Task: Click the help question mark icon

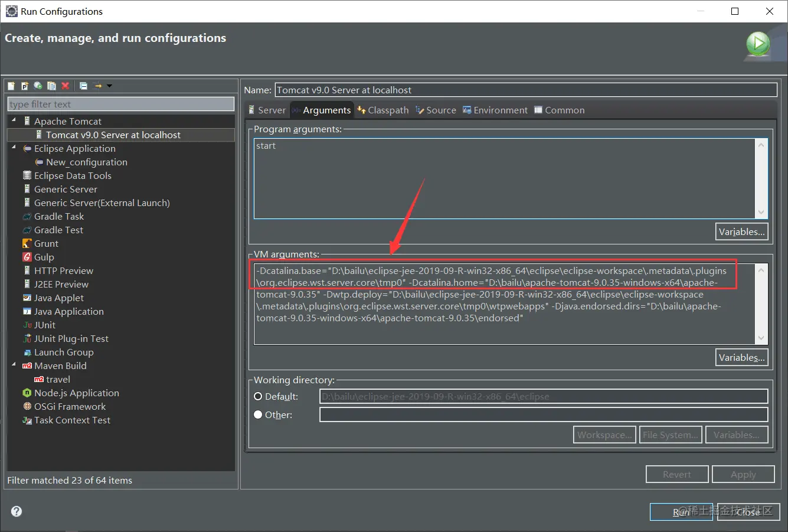Action: pos(17,511)
